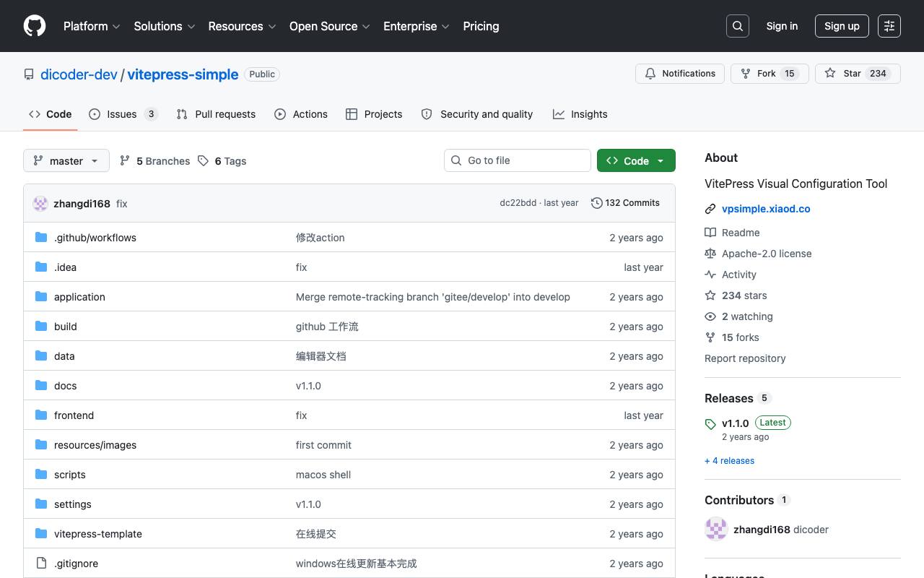The image size is (924, 578).
Task: Click the zhangdi168 contributor avatar
Action: [716, 529]
